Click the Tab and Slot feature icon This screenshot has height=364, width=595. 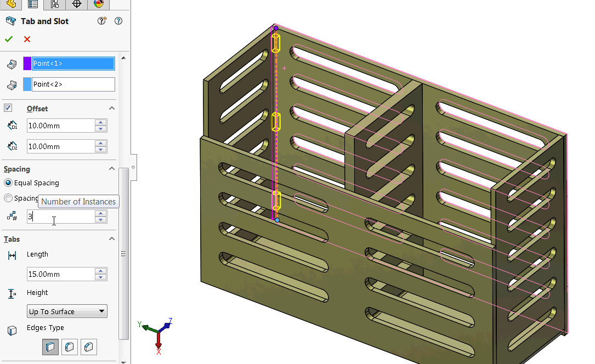coord(11,21)
